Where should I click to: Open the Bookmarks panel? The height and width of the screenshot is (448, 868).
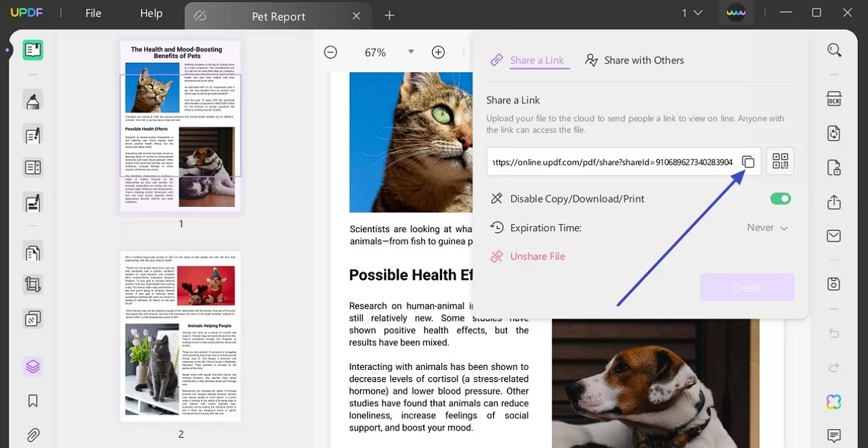pyautogui.click(x=33, y=401)
